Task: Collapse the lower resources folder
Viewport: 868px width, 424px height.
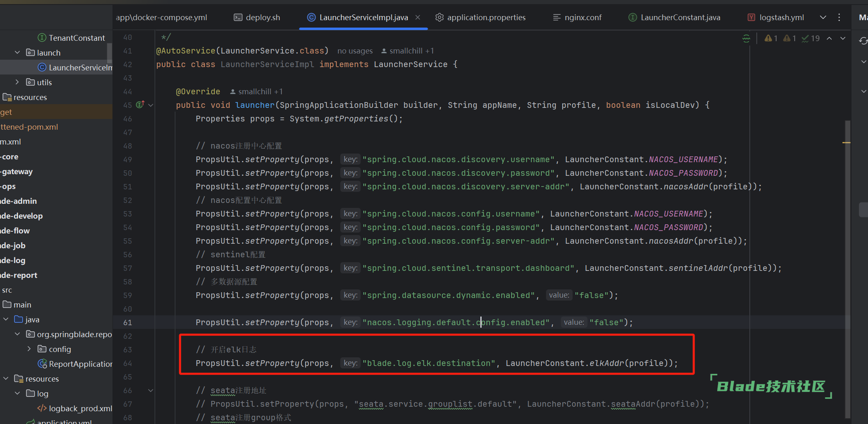Action: (6, 379)
